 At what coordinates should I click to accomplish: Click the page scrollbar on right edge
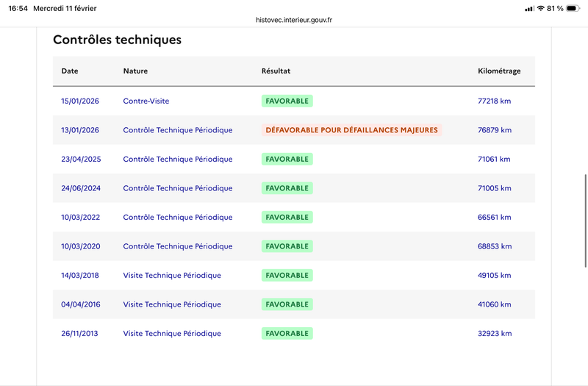pos(585,194)
